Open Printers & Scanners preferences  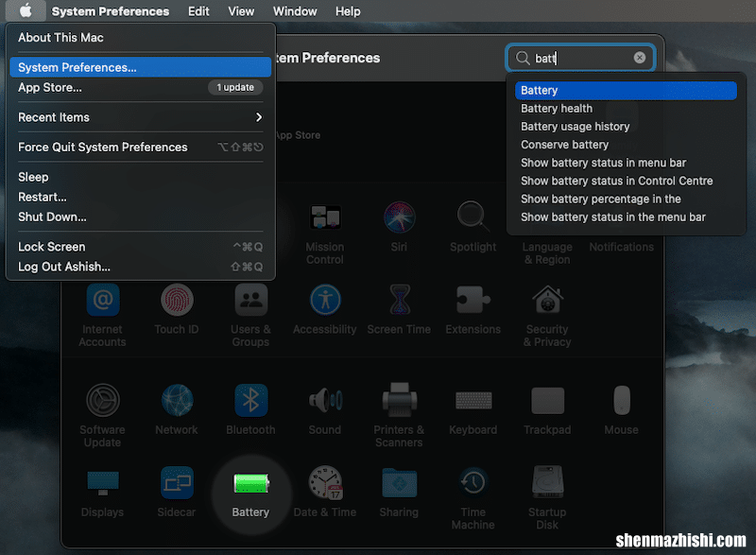[399, 400]
